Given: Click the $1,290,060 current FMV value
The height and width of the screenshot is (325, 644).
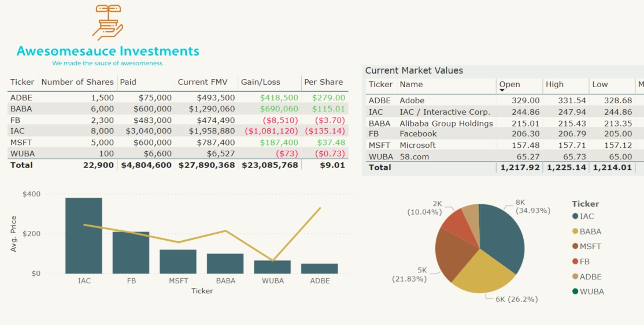Looking at the screenshot, I should pos(212,109).
